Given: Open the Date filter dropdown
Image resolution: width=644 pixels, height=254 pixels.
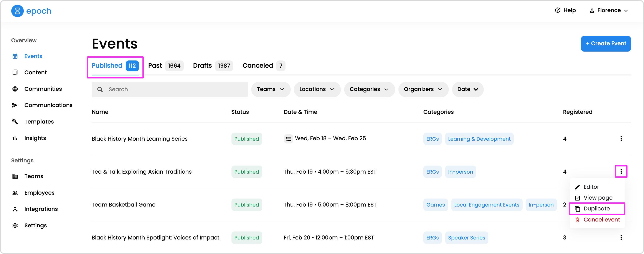Looking at the screenshot, I should point(467,89).
